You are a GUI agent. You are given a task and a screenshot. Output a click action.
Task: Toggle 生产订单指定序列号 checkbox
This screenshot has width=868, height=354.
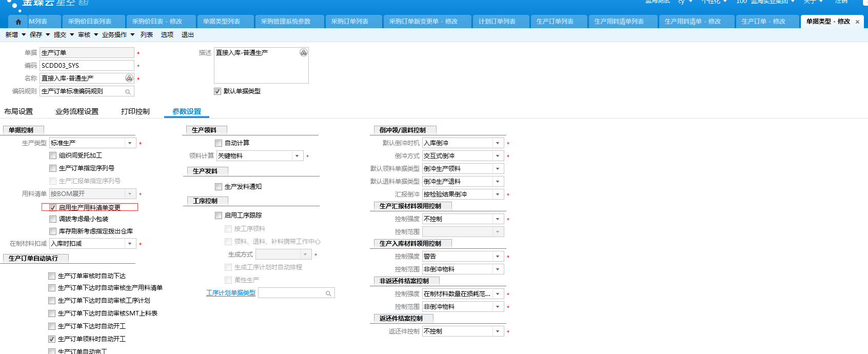tap(53, 168)
